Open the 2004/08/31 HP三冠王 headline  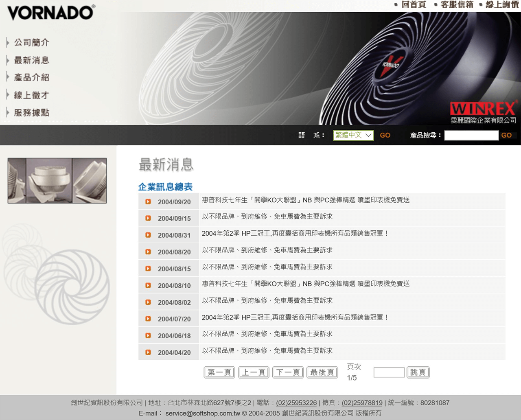coord(296,233)
